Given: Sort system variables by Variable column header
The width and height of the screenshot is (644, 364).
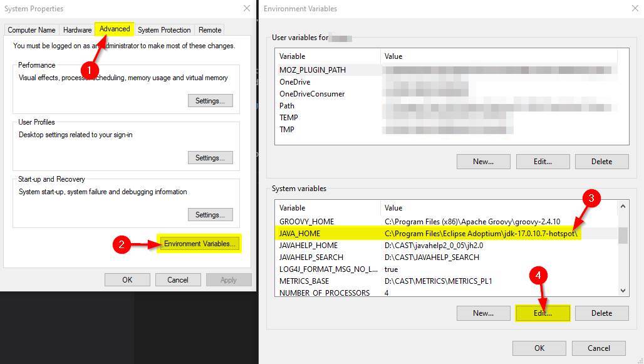Looking at the screenshot, I should (328, 208).
